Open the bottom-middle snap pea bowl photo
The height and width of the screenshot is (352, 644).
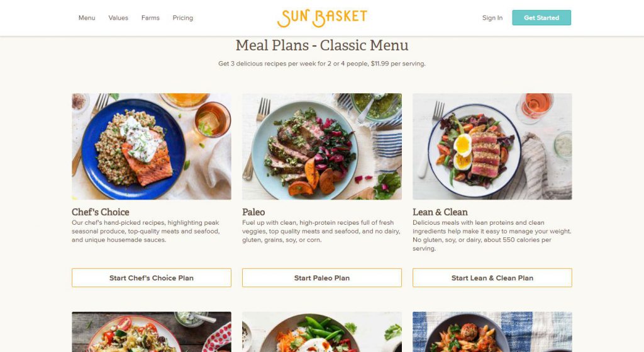[x=322, y=332]
